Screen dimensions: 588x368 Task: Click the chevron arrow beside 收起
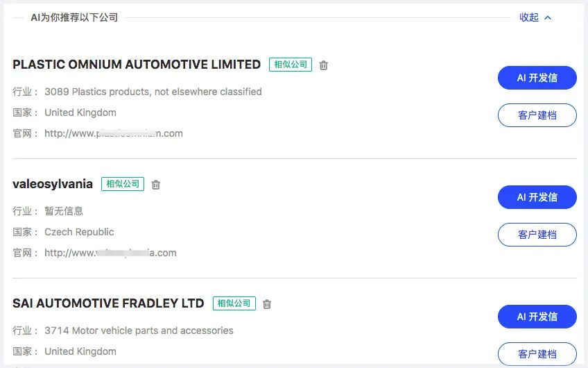(548, 17)
